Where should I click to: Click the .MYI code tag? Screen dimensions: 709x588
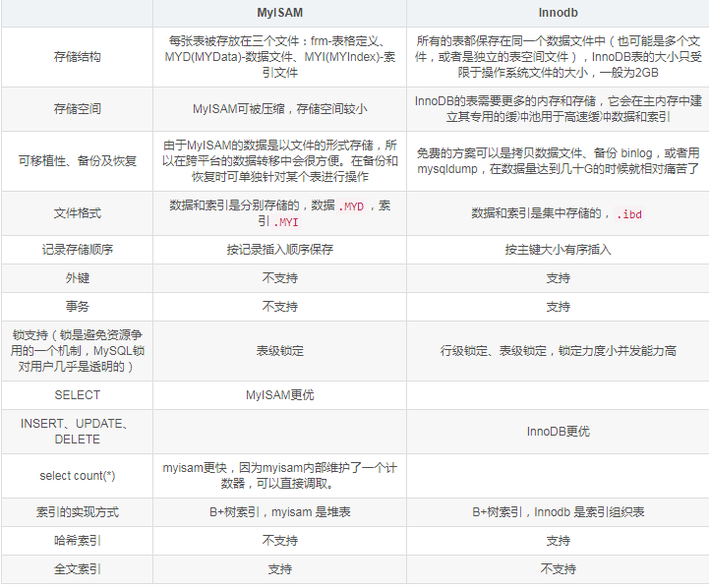point(286,222)
